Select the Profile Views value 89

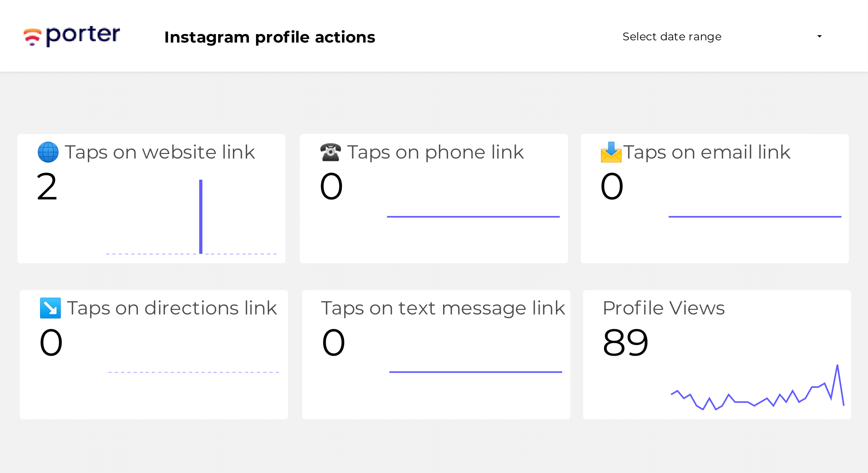click(626, 342)
